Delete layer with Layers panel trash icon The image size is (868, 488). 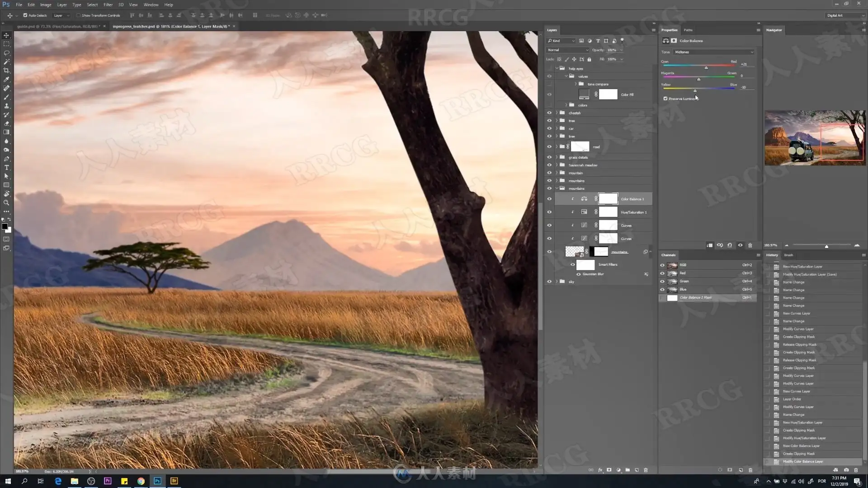pyautogui.click(x=646, y=470)
